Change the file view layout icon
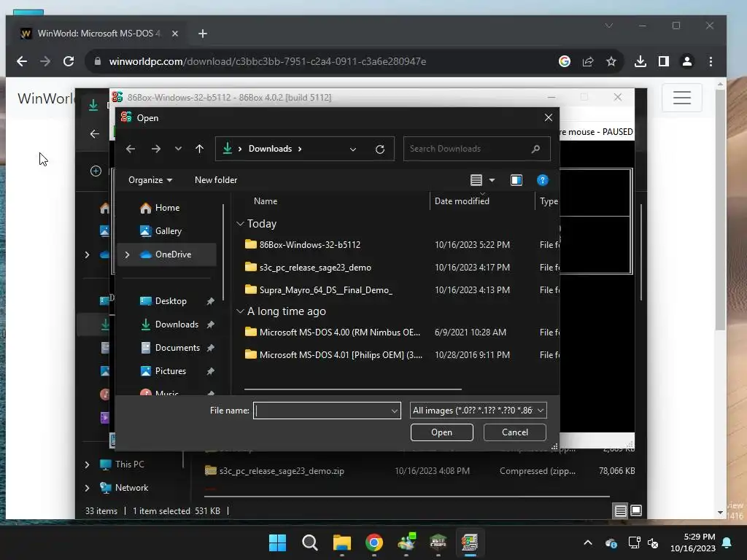 476,180
